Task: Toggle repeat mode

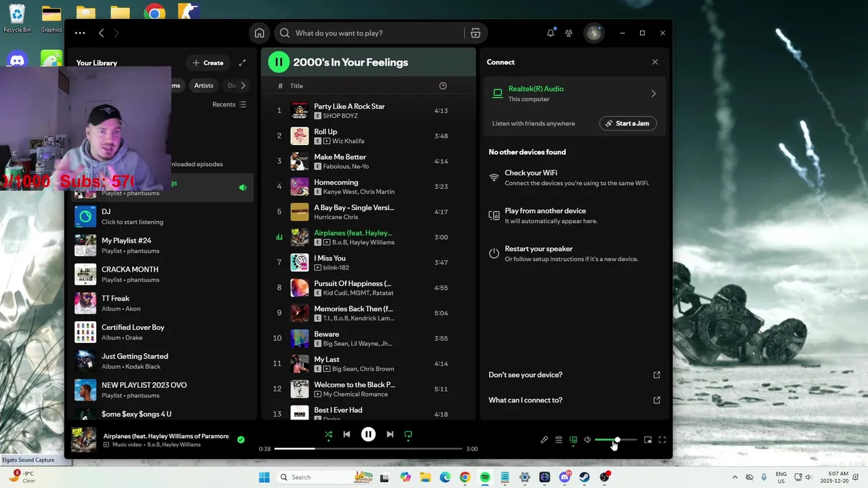Action: tap(408, 434)
